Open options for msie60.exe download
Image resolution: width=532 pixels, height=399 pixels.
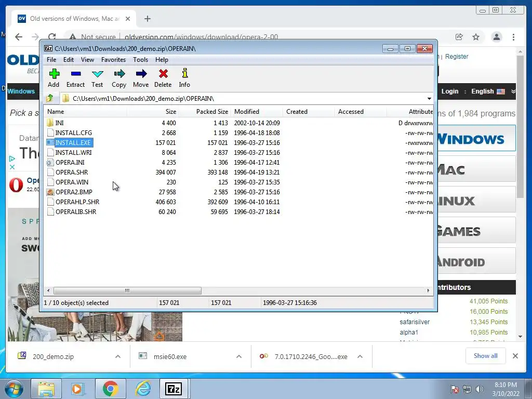239,356
